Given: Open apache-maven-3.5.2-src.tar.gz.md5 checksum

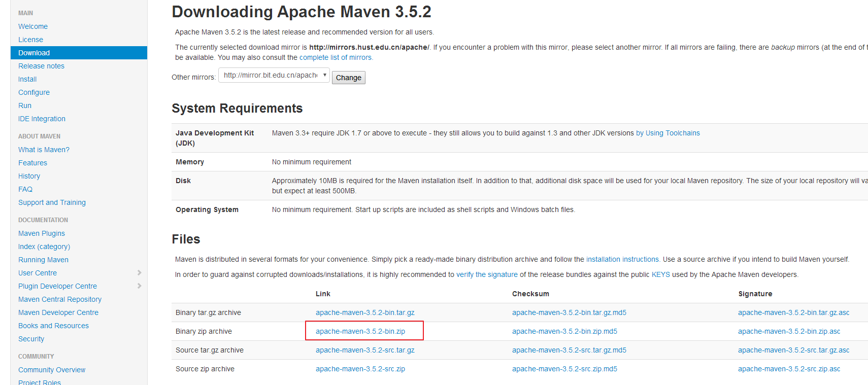Looking at the screenshot, I should point(569,350).
